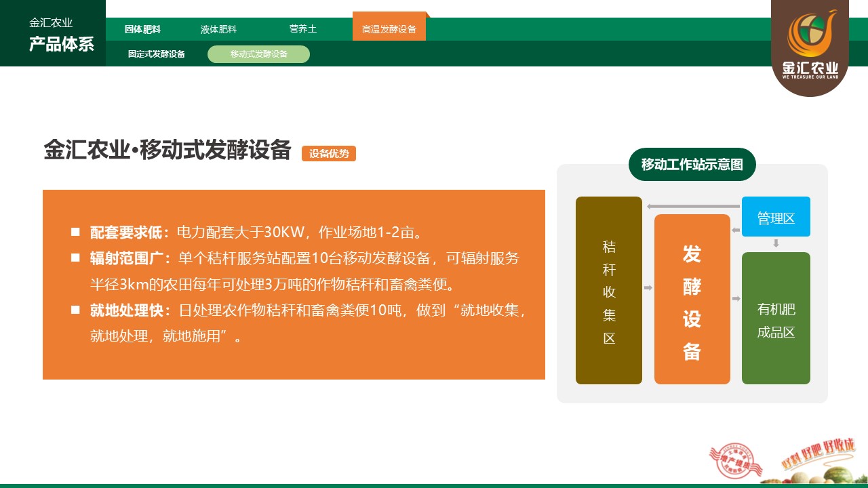Click the 金汇农业 text in header corner
The image size is (868, 488).
coord(51,23)
